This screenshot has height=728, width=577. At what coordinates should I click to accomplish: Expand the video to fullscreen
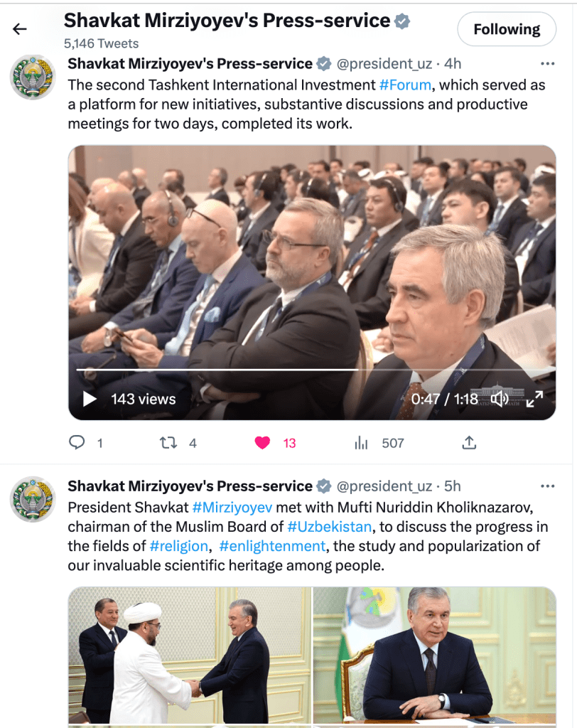click(534, 399)
